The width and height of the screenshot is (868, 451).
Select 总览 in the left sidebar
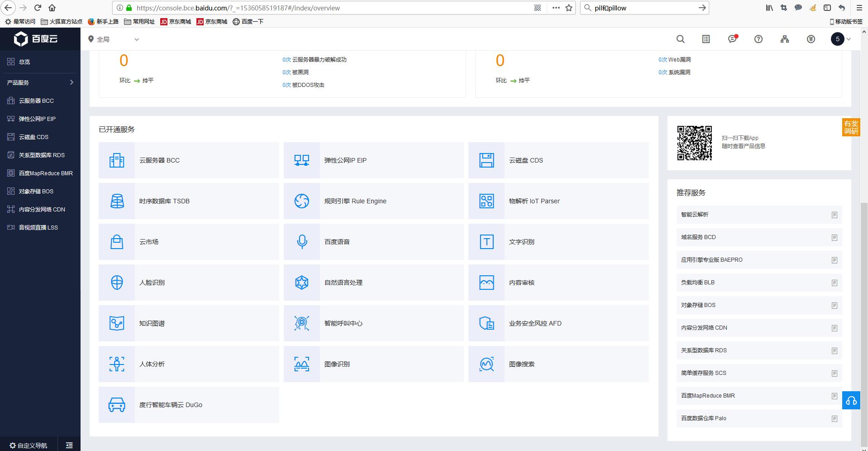[x=24, y=62]
